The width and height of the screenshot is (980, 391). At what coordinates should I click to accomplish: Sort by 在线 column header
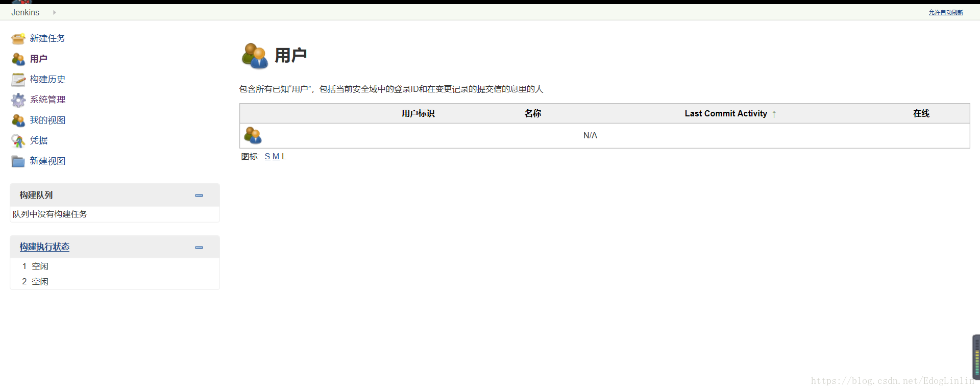click(x=921, y=113)
